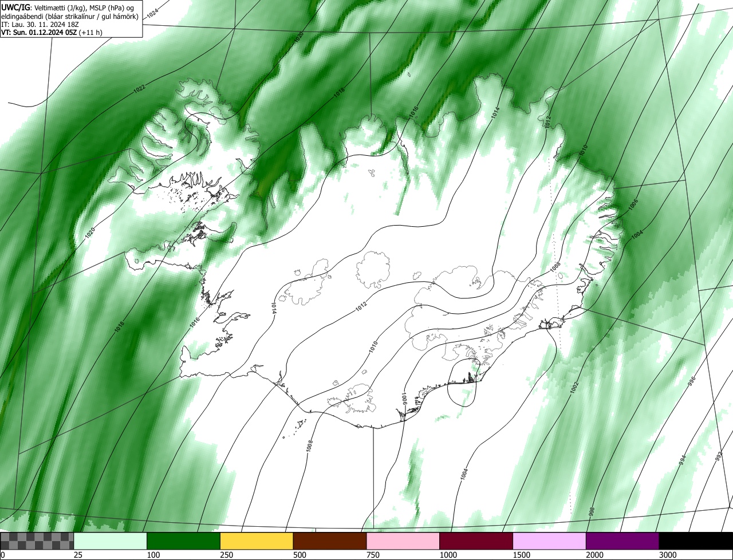Viewport: 733px width, 560px height.
Task: Choose the black legend swatch above 3000
Action: [x=696, y=541]
